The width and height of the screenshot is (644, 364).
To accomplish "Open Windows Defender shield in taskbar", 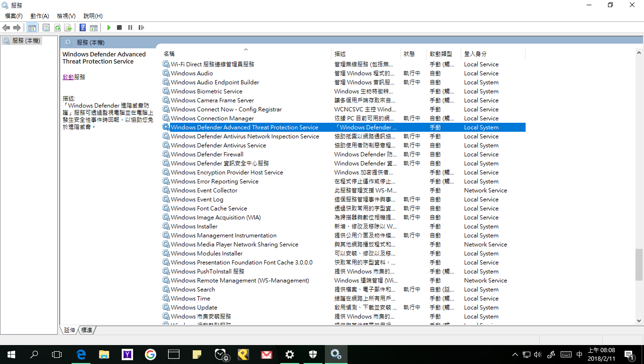I will 313,354.
